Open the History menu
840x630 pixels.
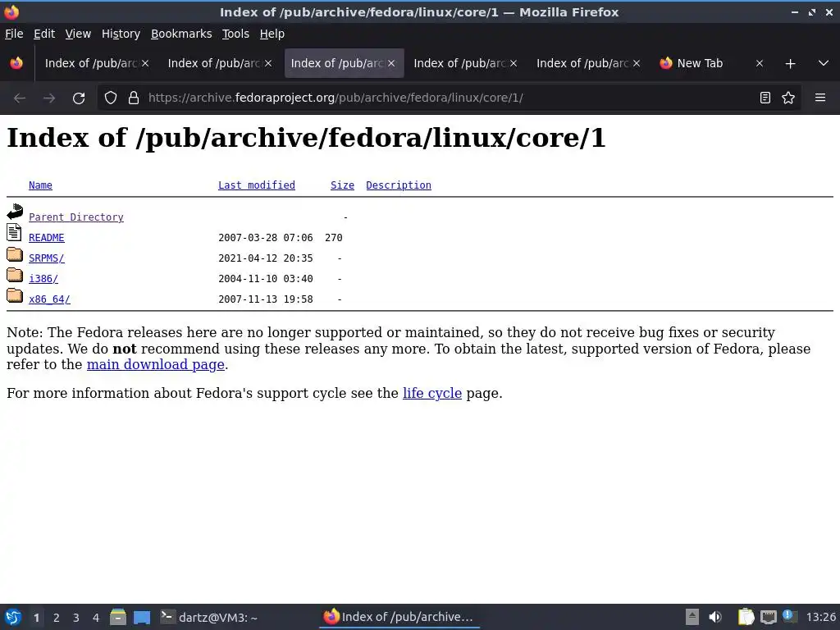121,34
